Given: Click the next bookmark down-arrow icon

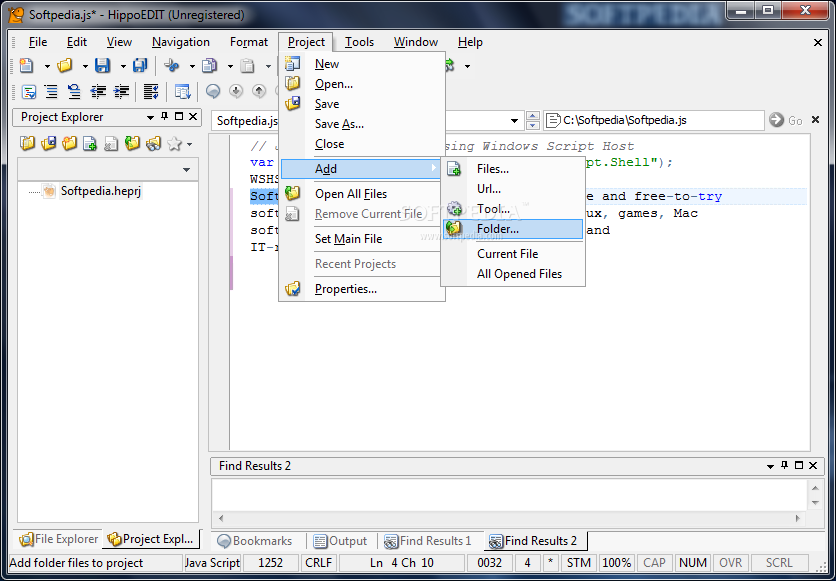Looking at the screenshot, I should [236, 92].
